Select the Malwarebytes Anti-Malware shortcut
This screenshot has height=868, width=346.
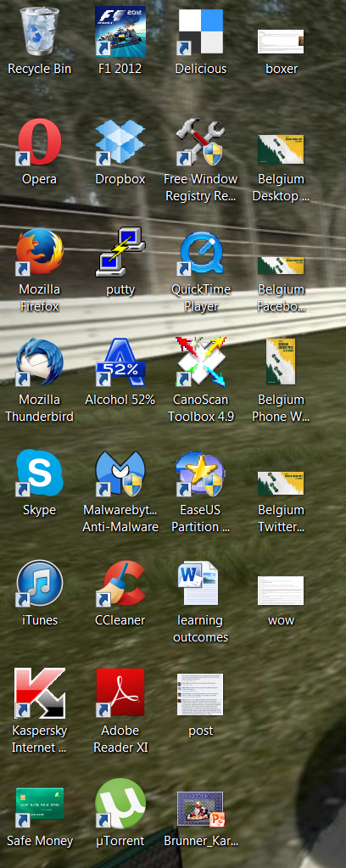coord(120,473)
